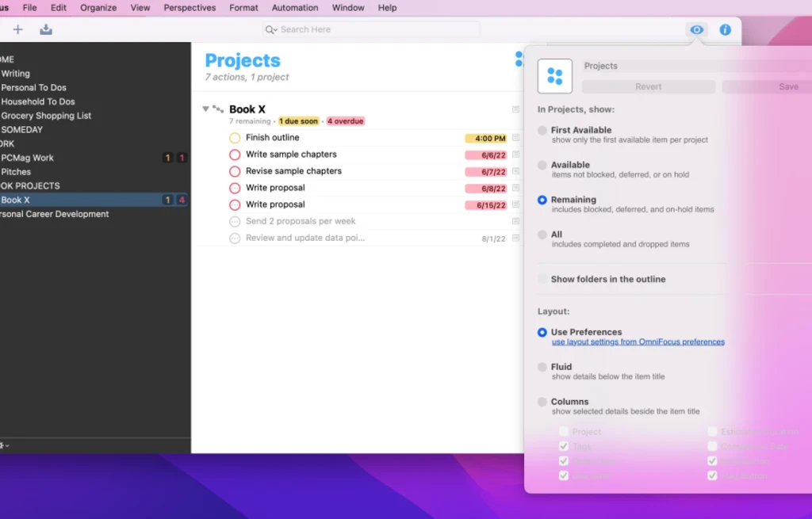Enable Show folders in the outline
This screenshot has height=519, width=812.
click(542, 279)
